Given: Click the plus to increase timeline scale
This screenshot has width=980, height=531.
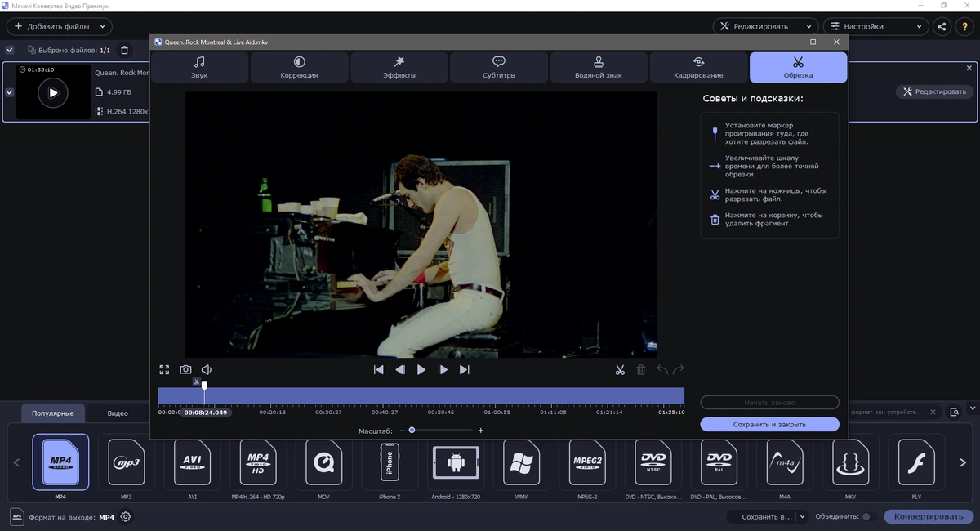Looking at the screenshot, I should (481, 431).
